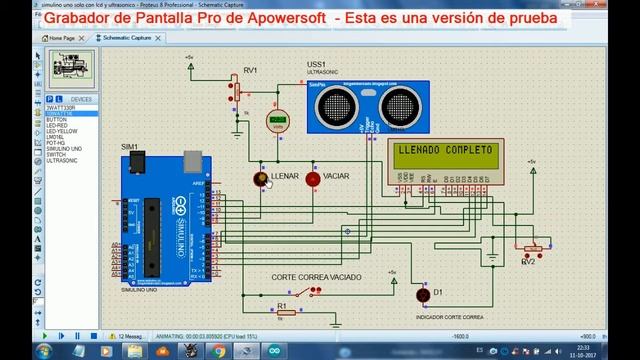The image size is (640, 360).
Task: Pause the running simulation
Action: click(x=77, y=336)
